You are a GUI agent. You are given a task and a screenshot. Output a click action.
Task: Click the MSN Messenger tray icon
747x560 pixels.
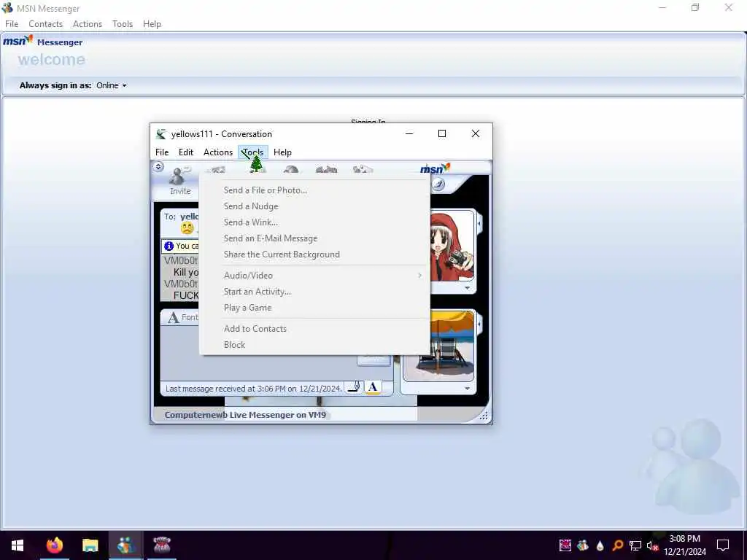[x=583, y=545]
